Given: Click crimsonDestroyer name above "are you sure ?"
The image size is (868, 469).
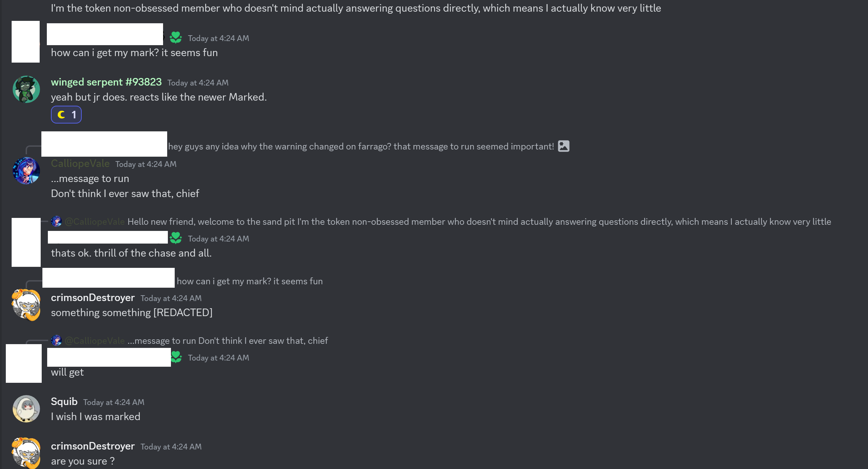Looking at the screenshot, I should pyautogui.click(x=93, y=446).
